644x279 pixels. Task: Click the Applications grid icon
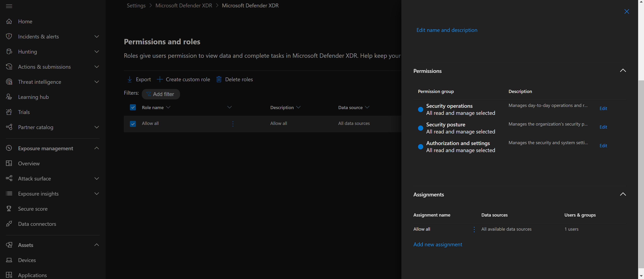click(9, 275)
